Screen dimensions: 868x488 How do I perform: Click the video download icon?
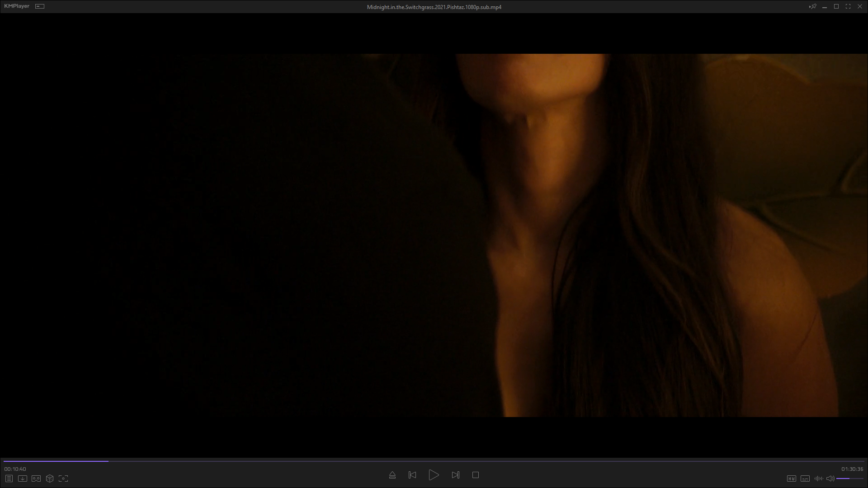tap(23, 479)
